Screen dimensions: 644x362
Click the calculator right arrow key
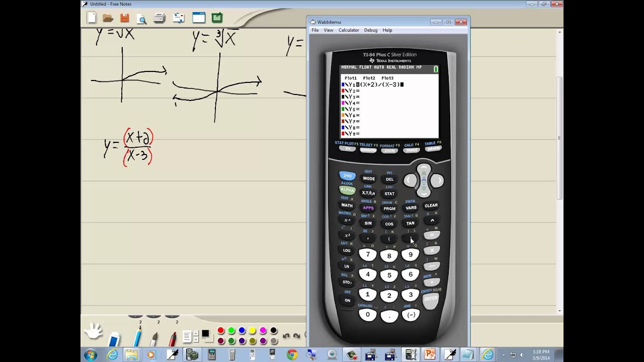point(437,180)
